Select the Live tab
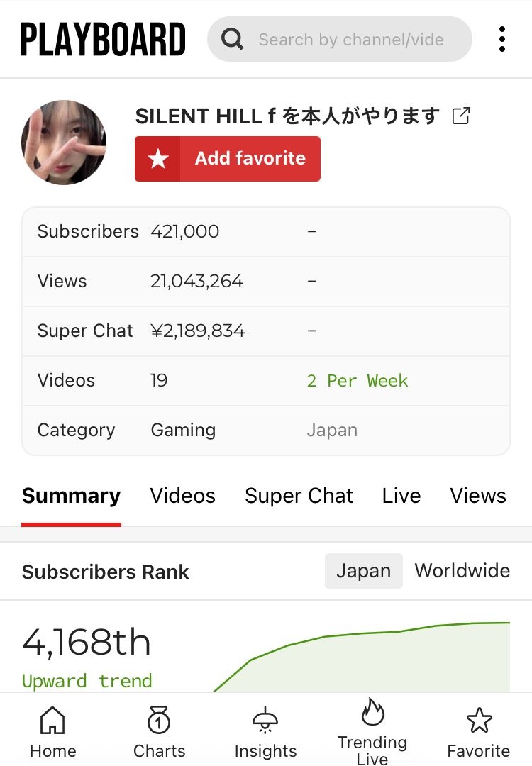 pyautogui.click(x=401, y=496)
